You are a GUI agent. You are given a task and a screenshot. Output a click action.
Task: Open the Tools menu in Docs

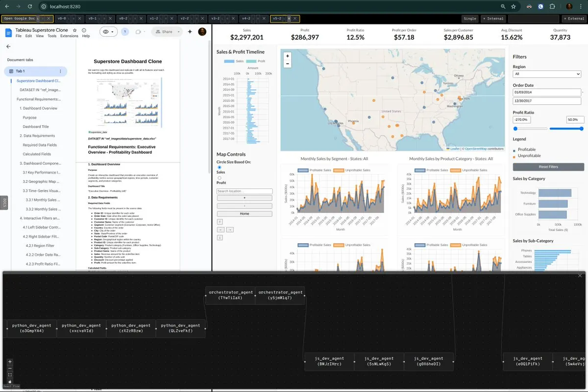(52, 36)
